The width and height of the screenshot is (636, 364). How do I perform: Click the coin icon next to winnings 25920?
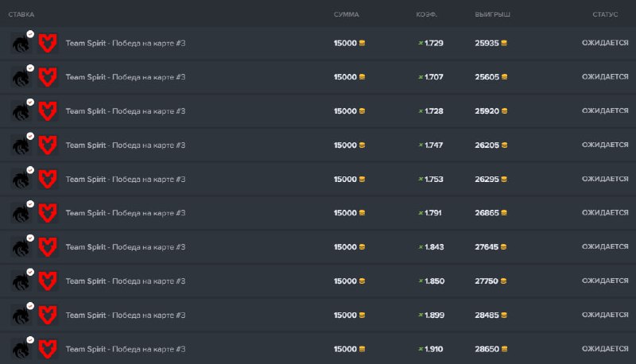coord(505,111)
